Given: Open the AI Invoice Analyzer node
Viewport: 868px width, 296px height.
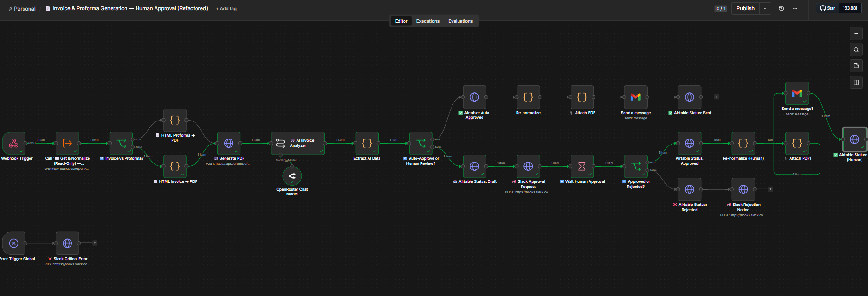Looking at the screenshot, I should (297, 143).
